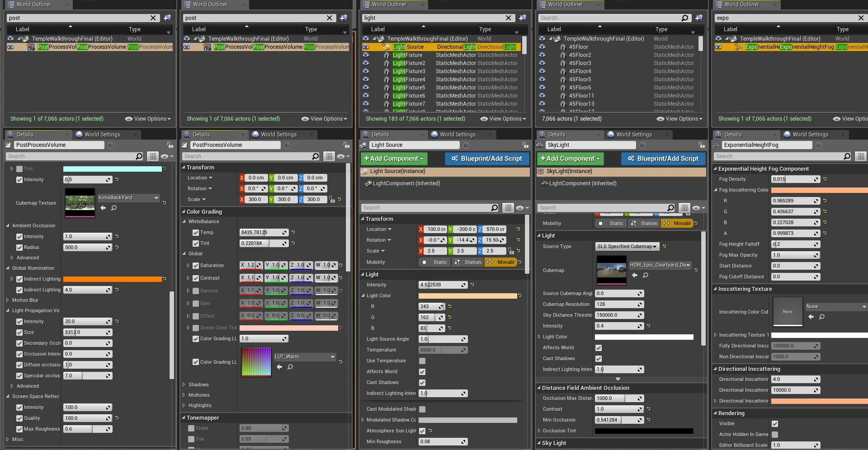868x450 pixels.
Task: Uncheck Atmosphere Sun Light checkbox
Action: click(422, 431)
